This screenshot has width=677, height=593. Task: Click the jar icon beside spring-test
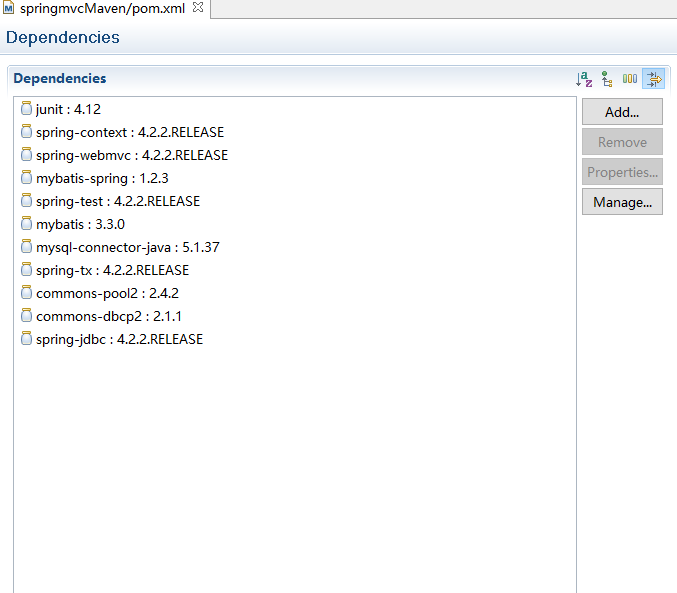point(26,200)
